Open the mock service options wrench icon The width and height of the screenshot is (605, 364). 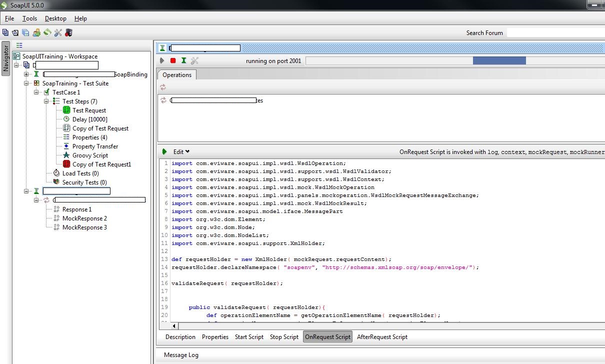[x=194, y=60]
